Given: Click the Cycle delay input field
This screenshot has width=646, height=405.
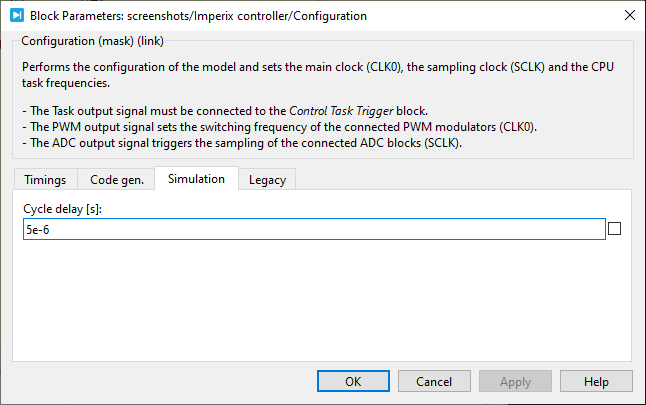Looking at the screenshot, I should click(313, 229).
